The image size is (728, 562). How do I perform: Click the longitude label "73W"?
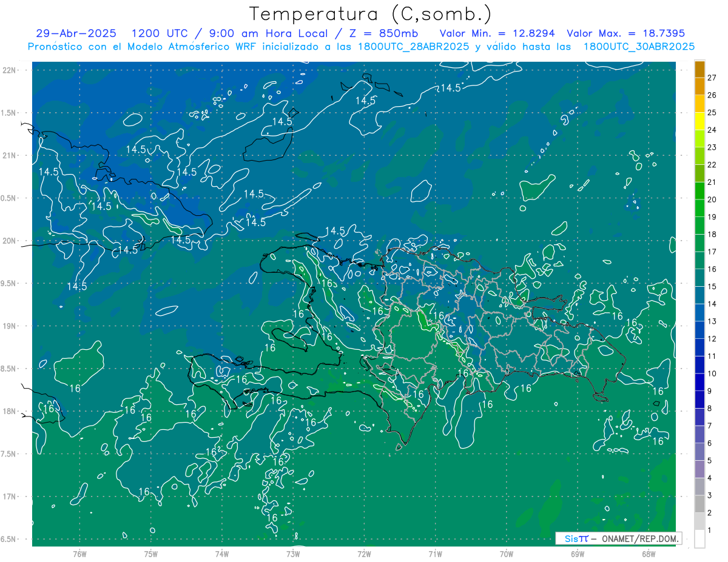pyautogui.click(x=293, y=554)
